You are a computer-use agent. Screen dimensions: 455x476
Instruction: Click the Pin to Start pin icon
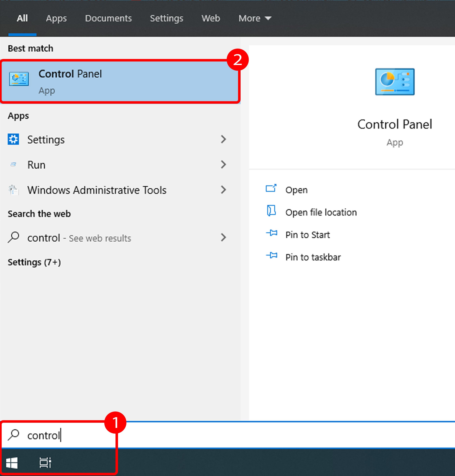click(271, 233)
